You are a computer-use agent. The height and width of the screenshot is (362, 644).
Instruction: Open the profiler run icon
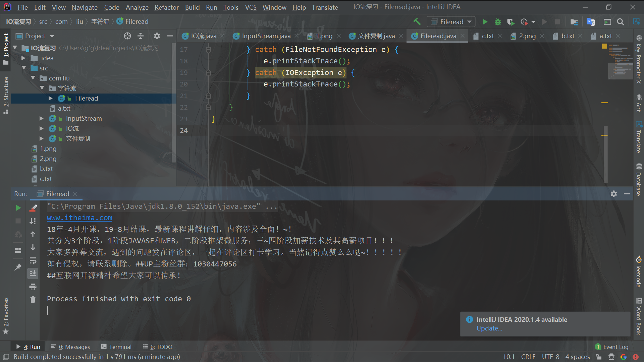[x=524, y=22]
